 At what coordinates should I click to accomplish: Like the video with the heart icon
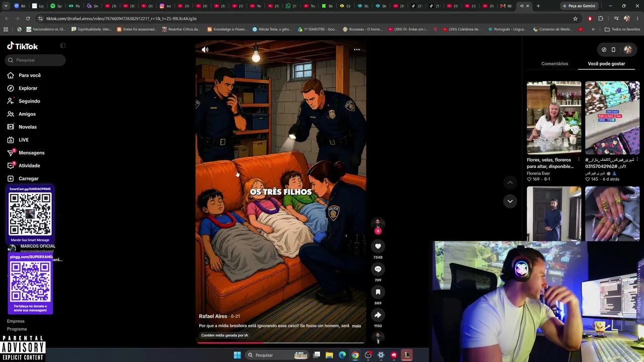pos(378,246)
